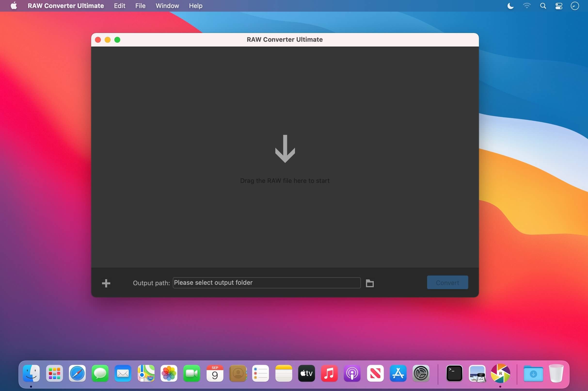Open Photos from the Dock

coord(169,373)
